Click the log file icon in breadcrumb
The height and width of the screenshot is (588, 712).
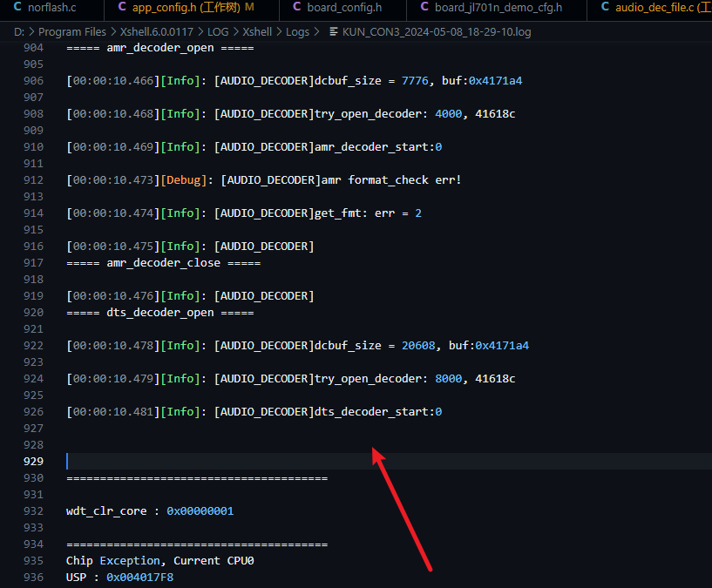tap(333, 31)
